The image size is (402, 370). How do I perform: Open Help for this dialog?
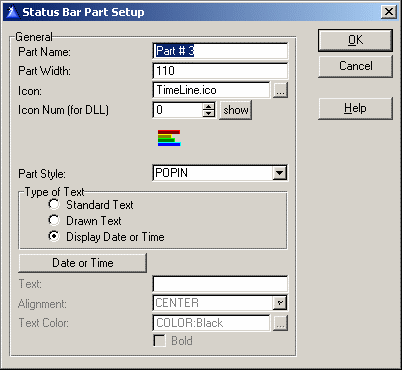tap(355, 108)
